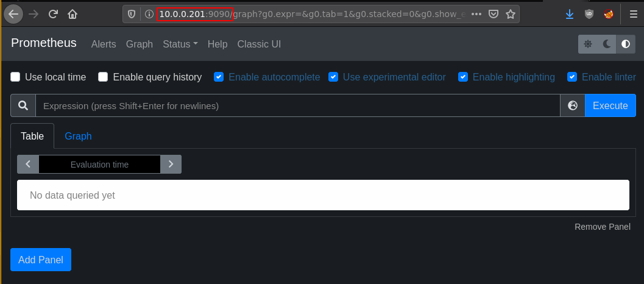Expand the Status dropdown menu
644x284 pixels.
pos(180,44)
